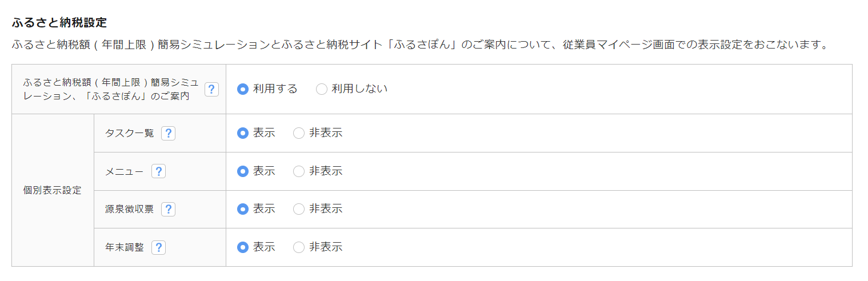Image resolution: width=868 pixels, height=281 pixels.
Task: Pick 非表示 for 源泉徴収票
Action: [299, 209]
